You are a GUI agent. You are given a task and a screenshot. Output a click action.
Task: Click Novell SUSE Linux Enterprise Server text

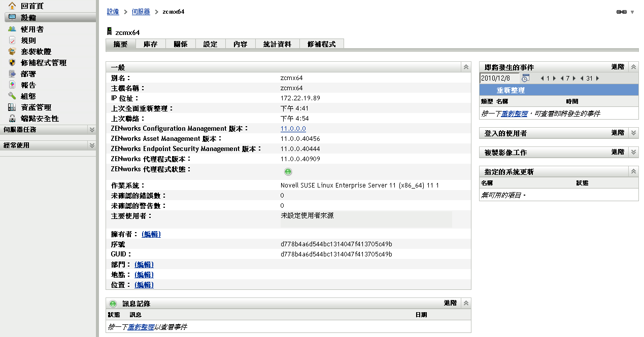click(360, 185)
